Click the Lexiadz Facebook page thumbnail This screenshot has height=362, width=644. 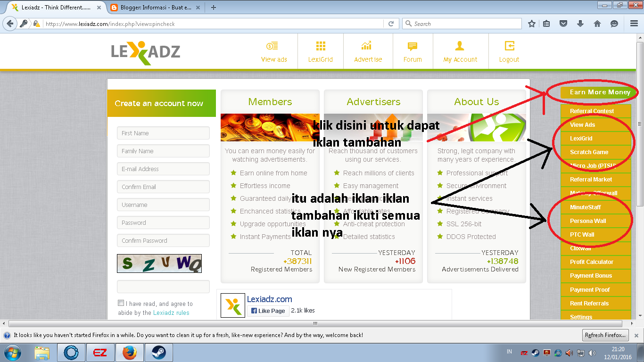pyautogui.click(x=232, y=304)
